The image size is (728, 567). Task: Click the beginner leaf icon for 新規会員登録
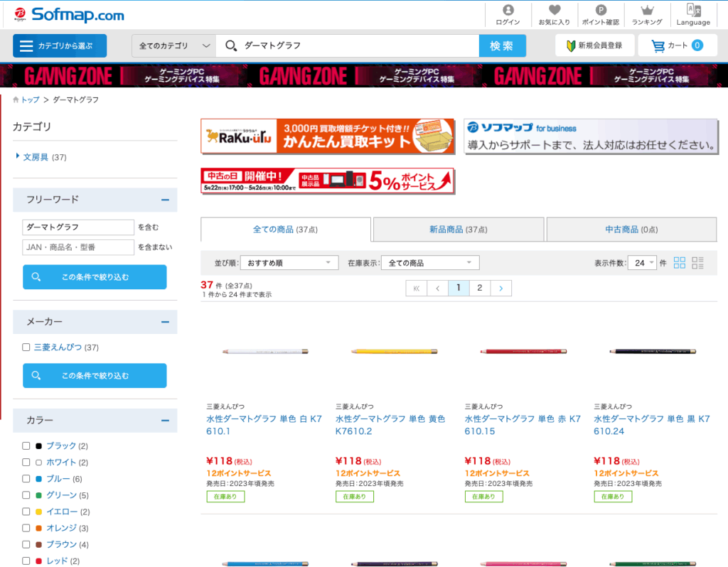(x=571, y=45)
